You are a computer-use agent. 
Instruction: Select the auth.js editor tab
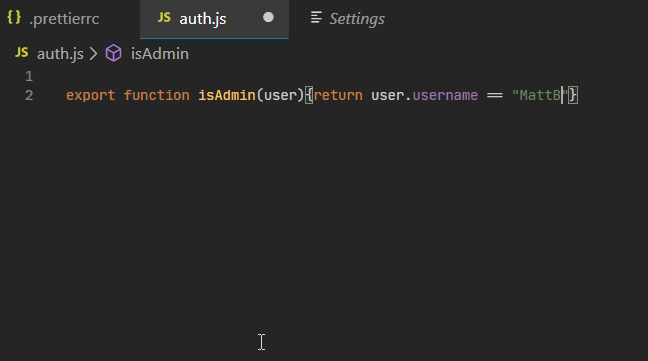(214, 19)
